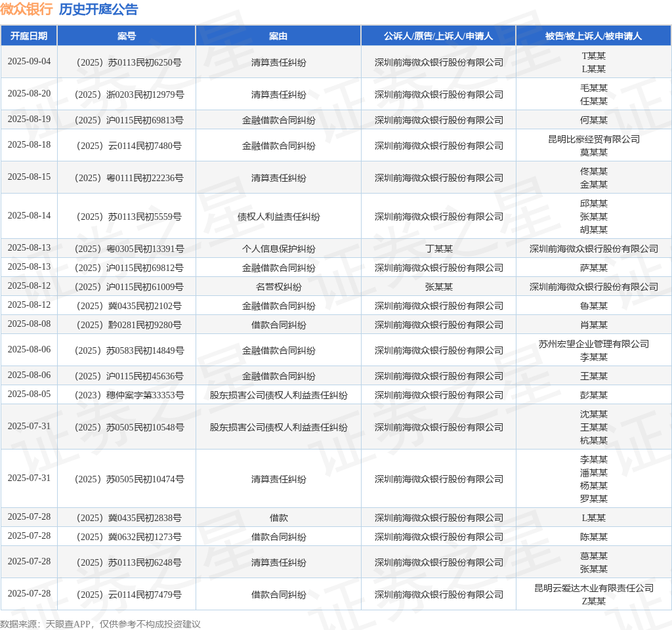Click defendant 何某某
Screen dimensions: 672x630
(x=593, y=121)
